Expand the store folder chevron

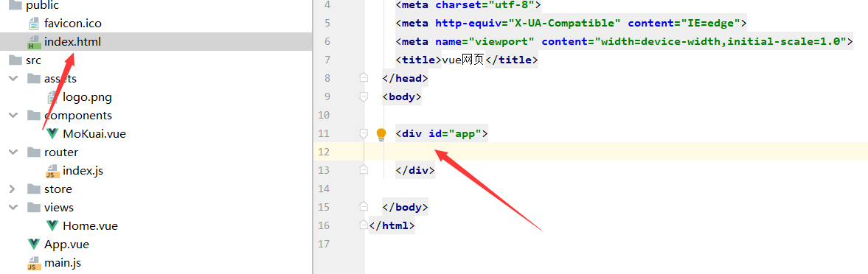click(13, 189)
